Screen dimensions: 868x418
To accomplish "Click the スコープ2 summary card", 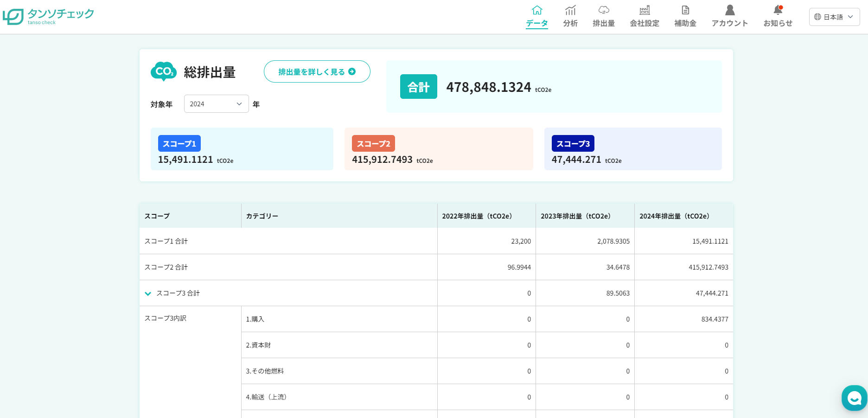I will [x=438, y=149].
